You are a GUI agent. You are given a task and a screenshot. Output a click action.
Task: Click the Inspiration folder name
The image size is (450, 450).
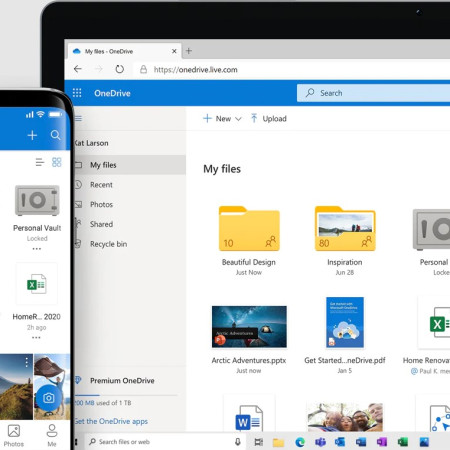345,262
